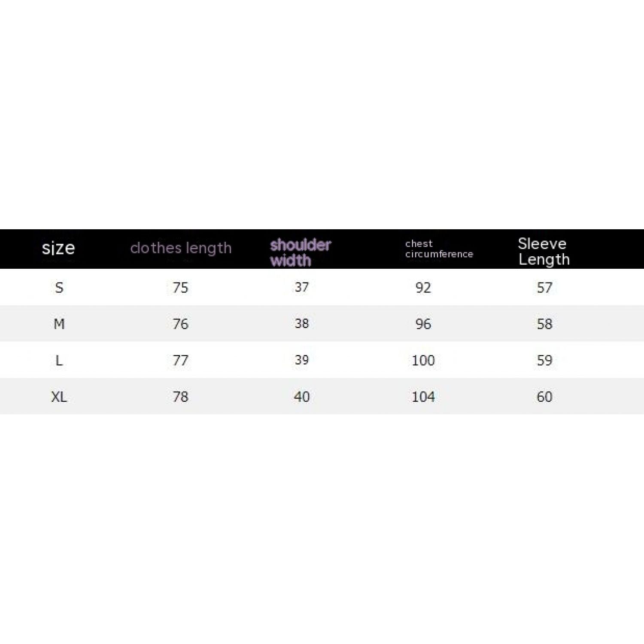Select clothes length value 78
The image size is (644, 644).
coord(180,397)
